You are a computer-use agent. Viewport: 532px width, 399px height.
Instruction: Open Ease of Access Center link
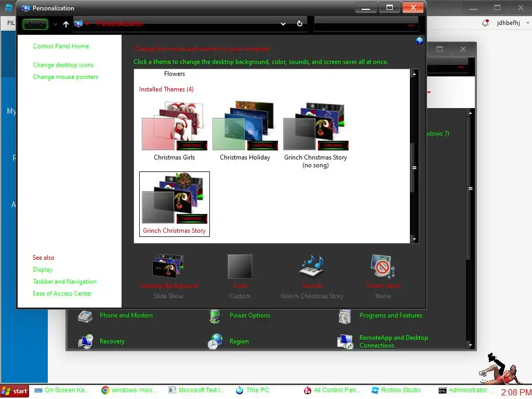[x=62, y=293]
